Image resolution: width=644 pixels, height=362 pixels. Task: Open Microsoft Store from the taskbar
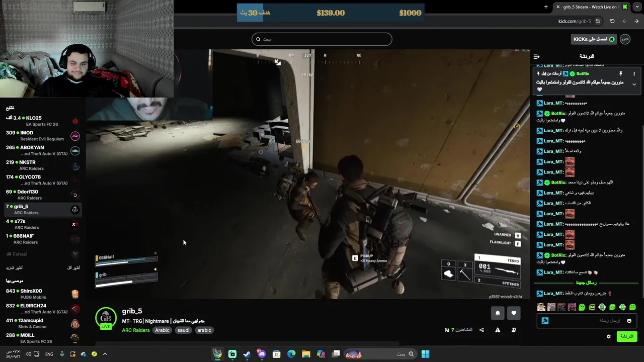[276, 354]
